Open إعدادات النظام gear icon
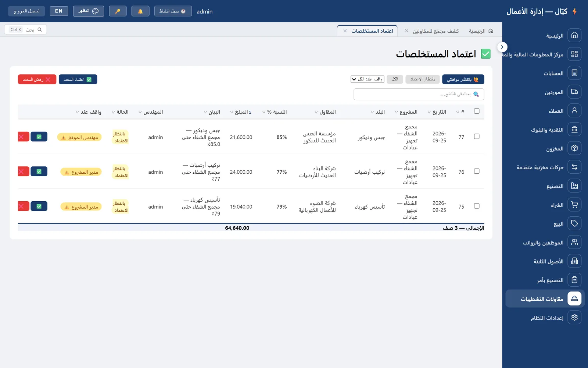 pyautogui.click(x=574, y=317)
